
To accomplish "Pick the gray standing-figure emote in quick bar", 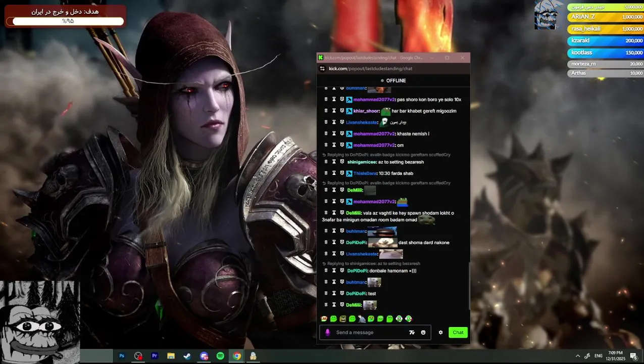I will click(x=362, y=318).
